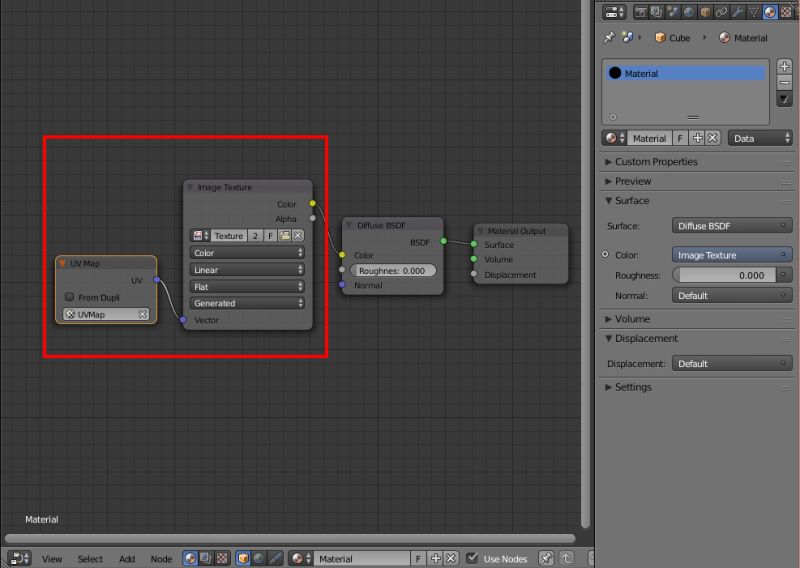This screenshot has width=800, height=568.
Task: Click Roughnes field on Diffuse BSDF node
Action: (392, 270)
